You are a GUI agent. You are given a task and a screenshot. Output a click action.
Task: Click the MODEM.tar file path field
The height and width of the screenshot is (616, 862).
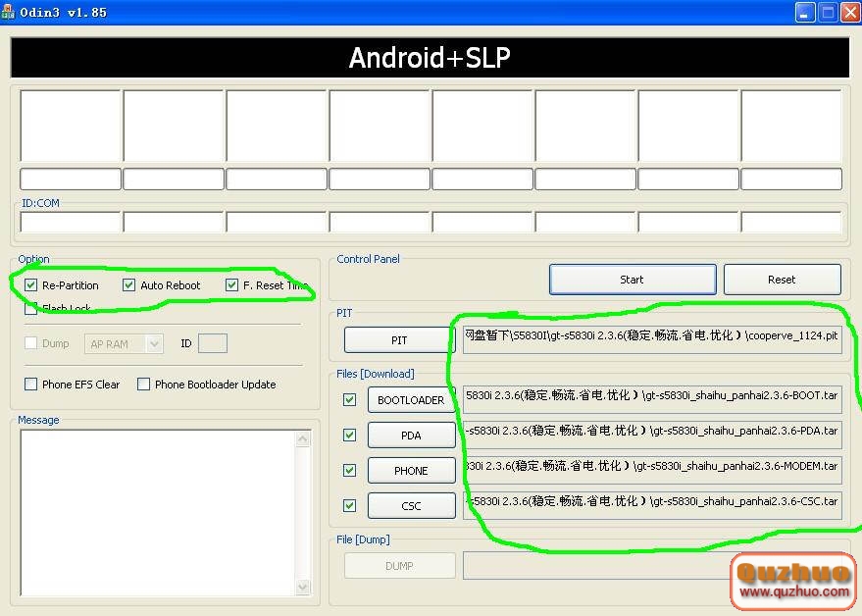[x=652, y=470]
